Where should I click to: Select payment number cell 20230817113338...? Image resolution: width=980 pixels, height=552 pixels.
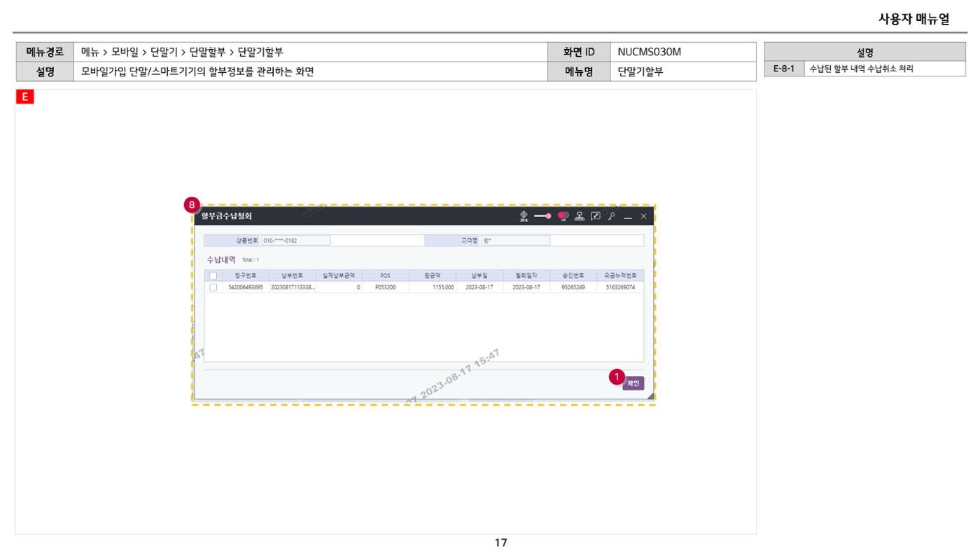tap(291, 287)
